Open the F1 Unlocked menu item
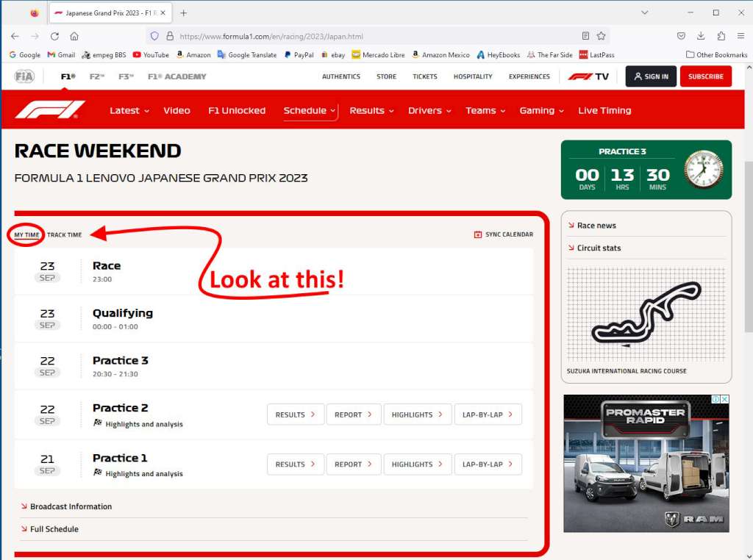Image resolution: width=753 pixels, height=560 pixels. [x=237, y=110]
